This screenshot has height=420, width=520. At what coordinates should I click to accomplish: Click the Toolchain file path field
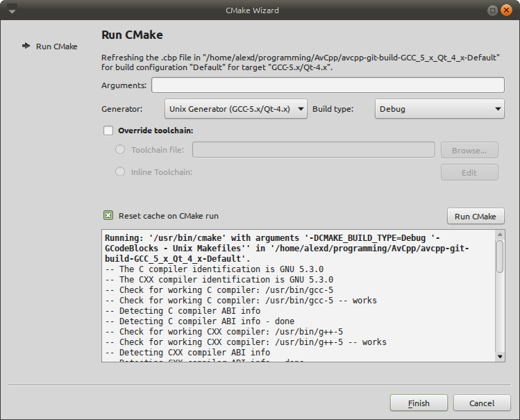coord(313,150)
